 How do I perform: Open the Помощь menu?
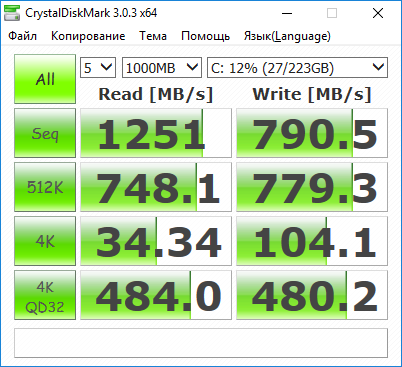pyautogui.click(x=205, y=36)
